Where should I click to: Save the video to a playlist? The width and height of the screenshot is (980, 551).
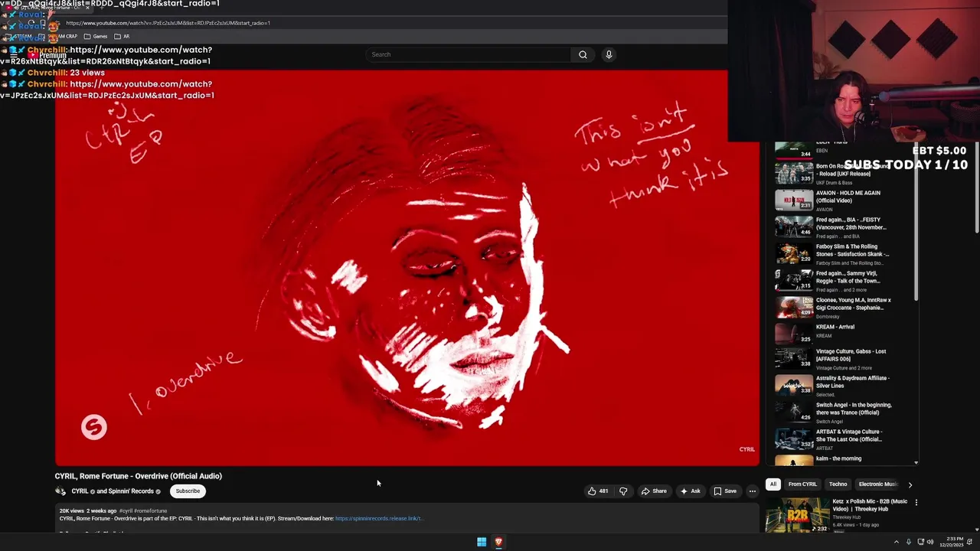[725, 491]
